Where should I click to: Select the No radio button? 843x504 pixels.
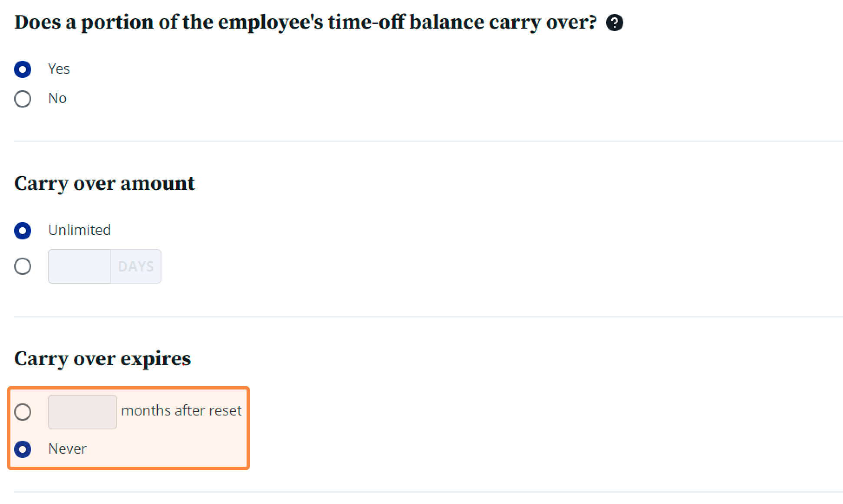coord(23,99)
